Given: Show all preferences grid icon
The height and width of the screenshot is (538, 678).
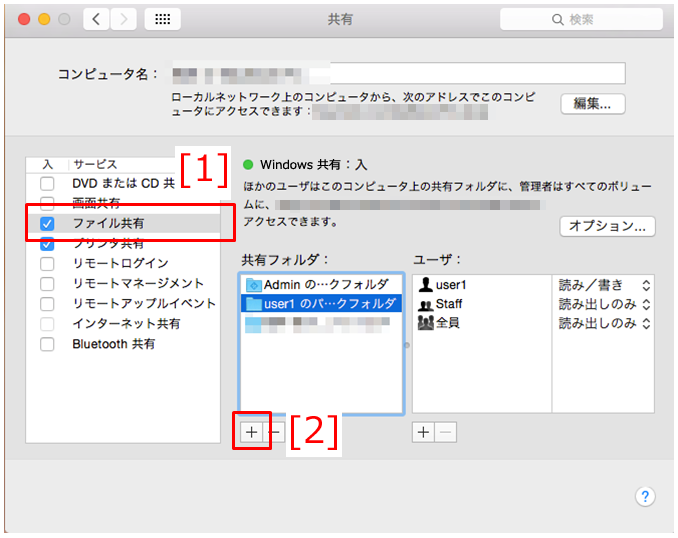Looking at the screenshot, I should click(162, 19).
